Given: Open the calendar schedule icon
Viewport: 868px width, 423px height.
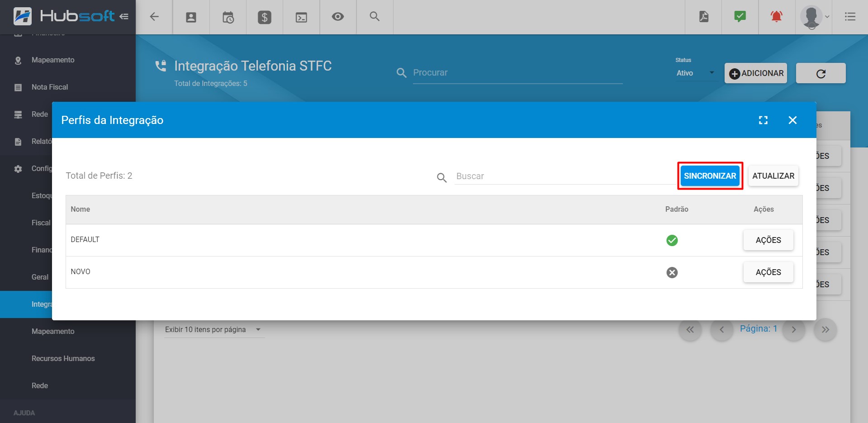Looking at the screenshot, I should 228,17.
